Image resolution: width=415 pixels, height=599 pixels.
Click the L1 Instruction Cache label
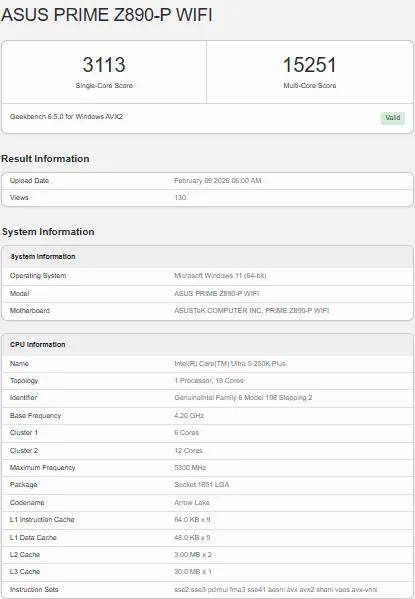point(42,520)
